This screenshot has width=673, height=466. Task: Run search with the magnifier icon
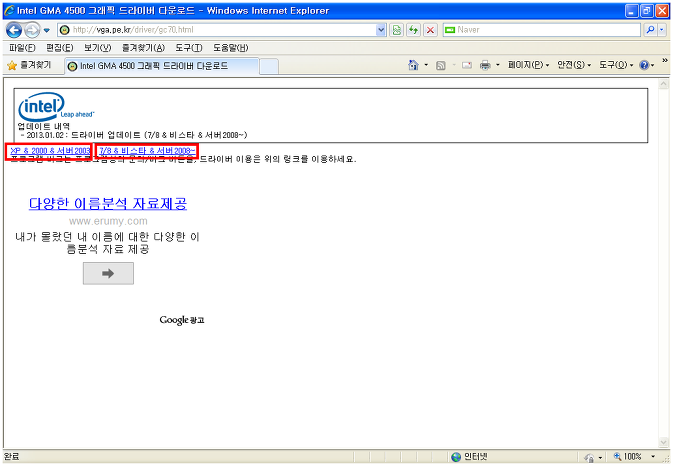651,30
